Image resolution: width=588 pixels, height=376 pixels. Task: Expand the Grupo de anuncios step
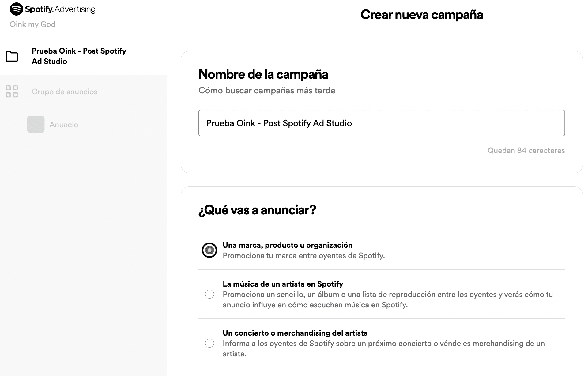pos(64,92)
